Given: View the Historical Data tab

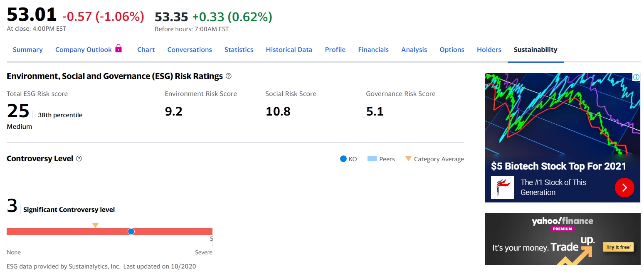Looking at the screenshot, I should (x=289, y=49).
